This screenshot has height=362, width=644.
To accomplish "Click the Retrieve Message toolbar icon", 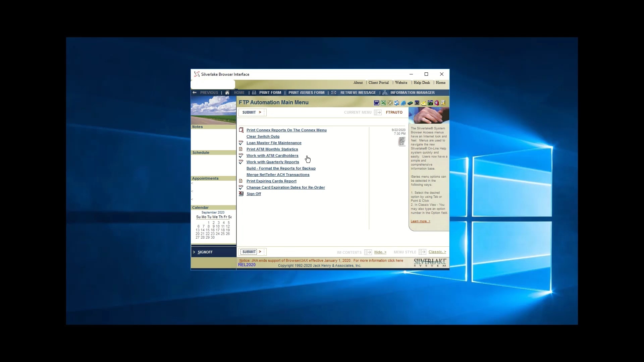I will (334, 93).
